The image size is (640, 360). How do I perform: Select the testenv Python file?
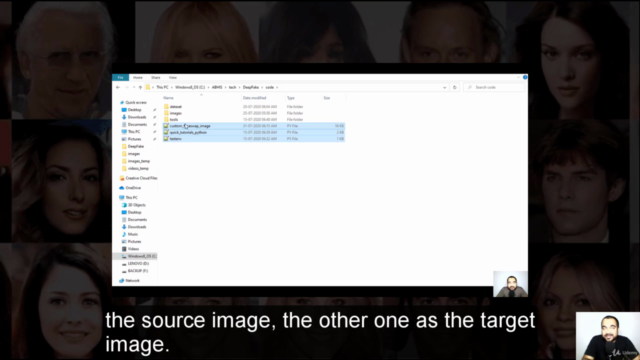253,139
